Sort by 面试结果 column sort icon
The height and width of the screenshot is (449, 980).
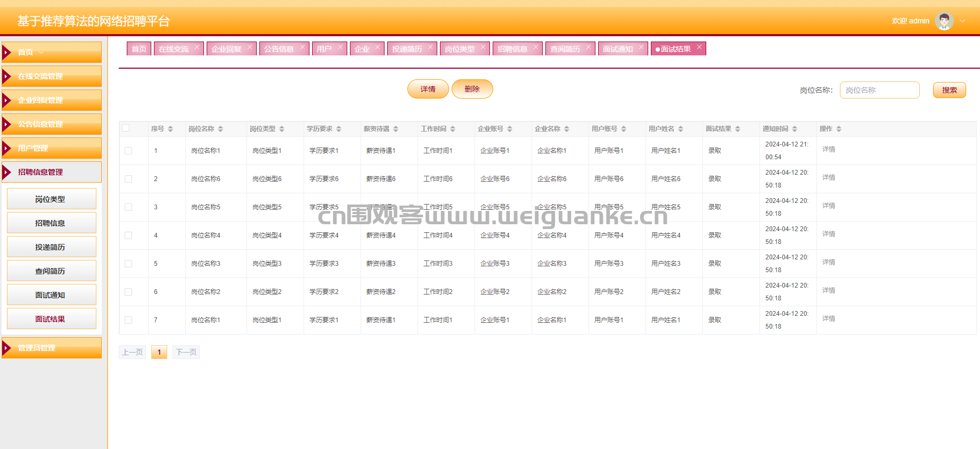738,129
